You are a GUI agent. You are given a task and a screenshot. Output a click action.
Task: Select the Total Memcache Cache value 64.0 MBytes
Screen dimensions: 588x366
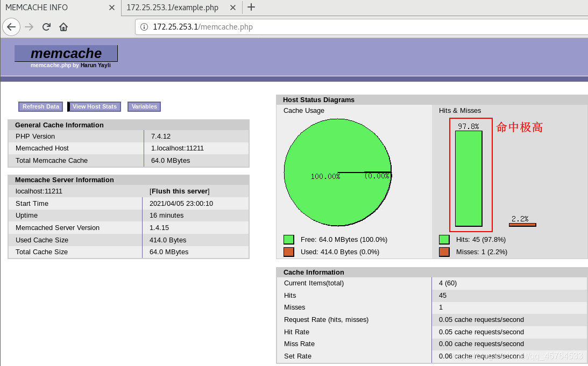[171, 161]
